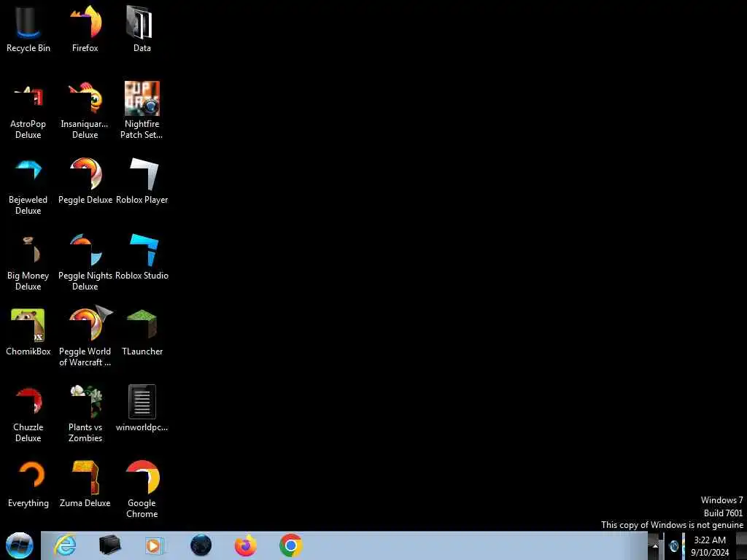This screenshot has width=747, height=560.
Task: Open the dark globe taskbar icon
Action: point(201,545)
